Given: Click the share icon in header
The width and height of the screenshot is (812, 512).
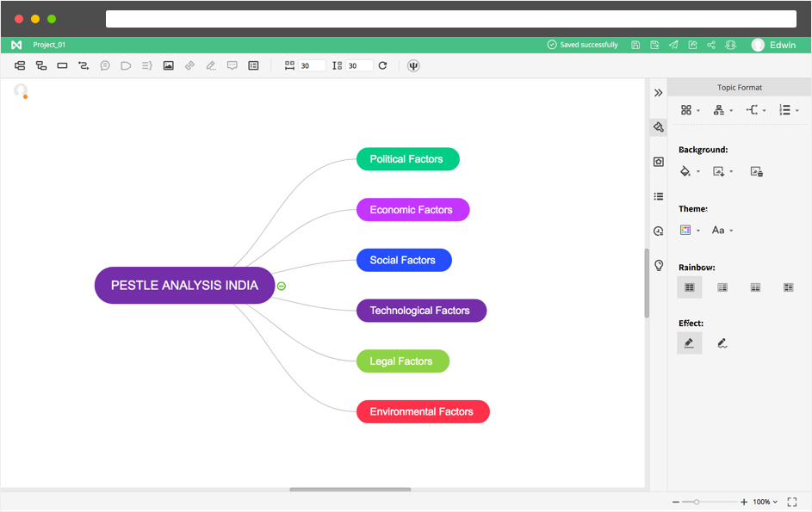Looking at the screenshot, I should (x=711, y=45).
